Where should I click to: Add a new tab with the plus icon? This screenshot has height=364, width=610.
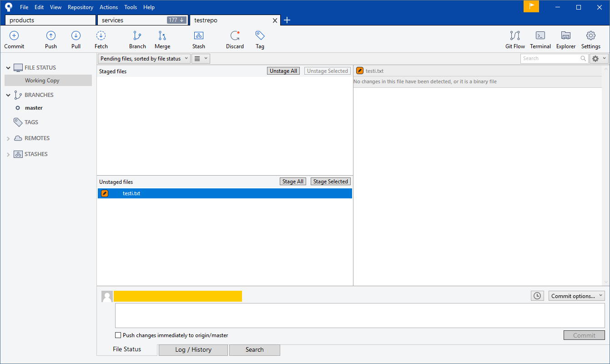pyautogui.click(x=287, y=20)
